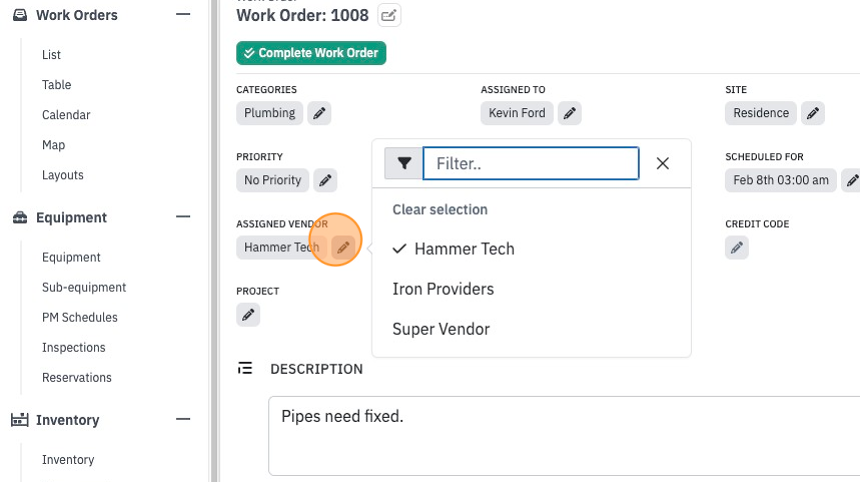Click Clear selection in vendor dropdown
The width and height of the screenshot is (860, 482).
point(440,209)
